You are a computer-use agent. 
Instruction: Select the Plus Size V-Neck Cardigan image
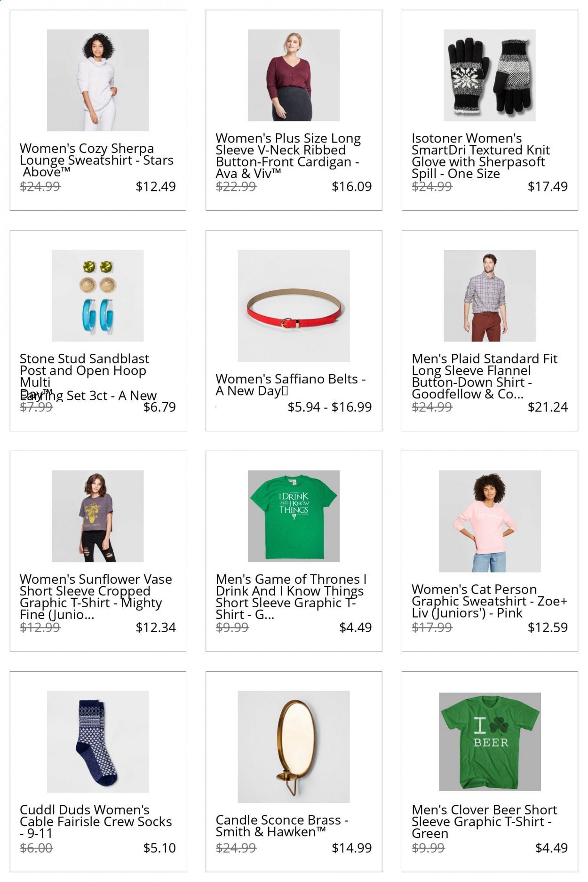click(294, 75)
